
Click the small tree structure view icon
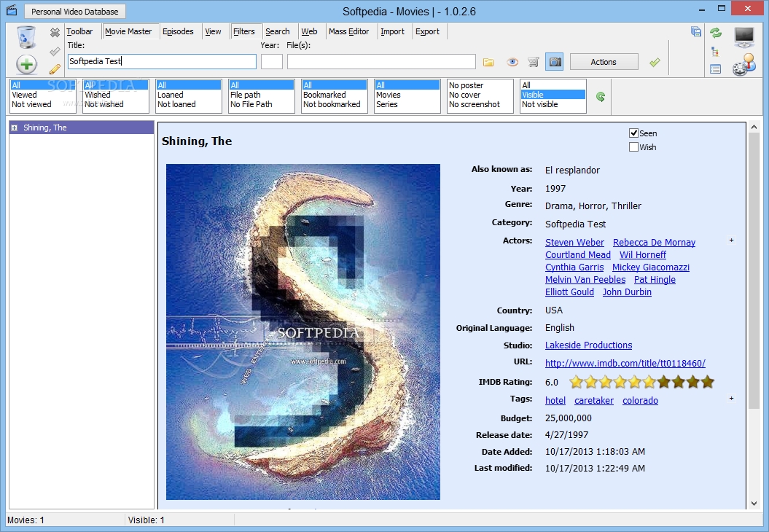715,52
